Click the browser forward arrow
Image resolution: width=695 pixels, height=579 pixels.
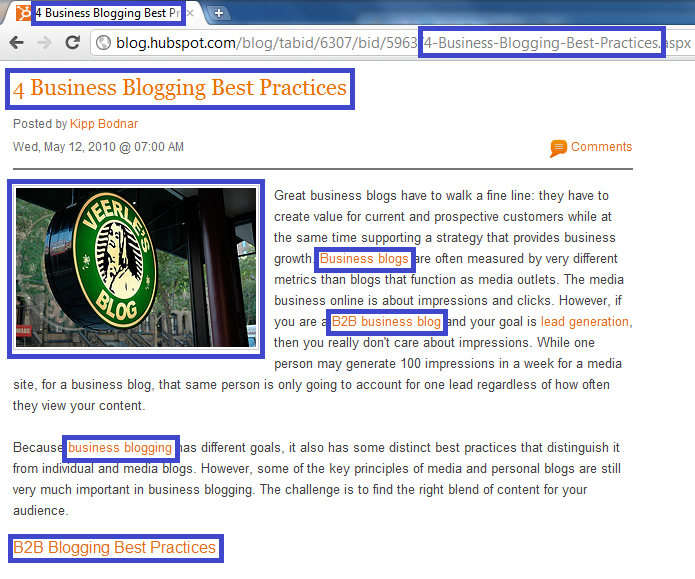[x=44, y=43]
